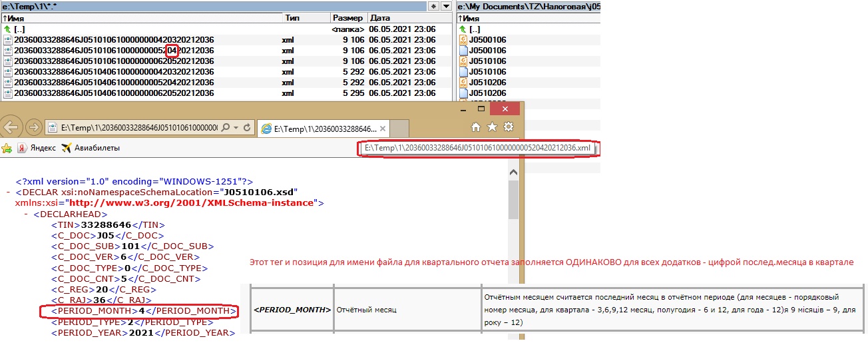Image resolution: width=868 pixels, height=349 pixels.
Task: Close the E:\Temp\1 browser tab
Action: tap(383, 127)
